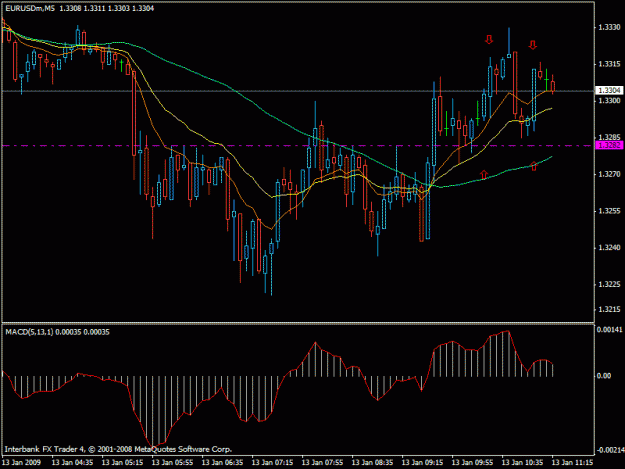This screenshot has width=625, height=469.
Task: Click the 1.3255 price axis label
Action: (609, 211)
